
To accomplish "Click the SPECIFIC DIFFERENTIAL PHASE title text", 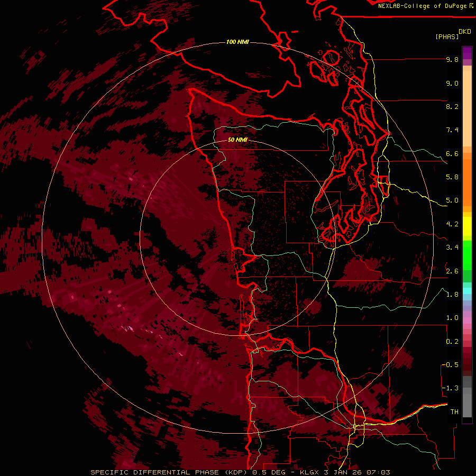I will [154, 472].
